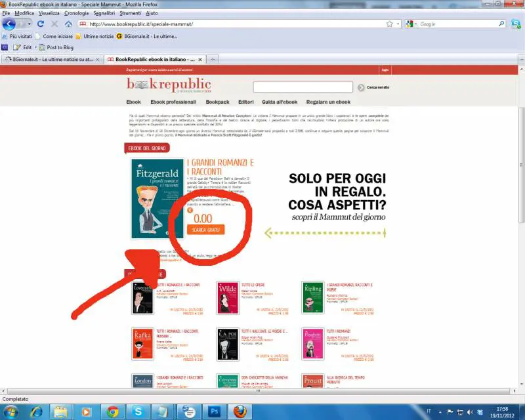Open the Editori navigation link
The image size is (525, 420).
pyautogui.click(x=245, y=102)
